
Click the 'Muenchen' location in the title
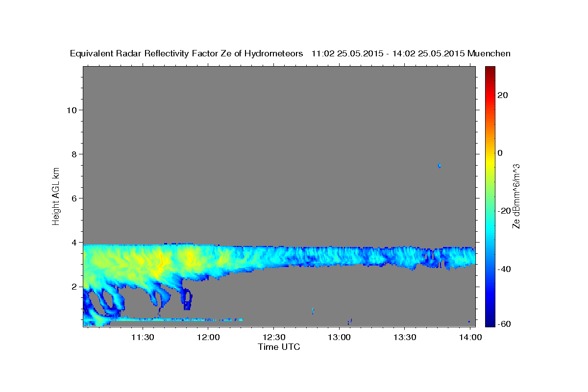[x=489, y=53]
